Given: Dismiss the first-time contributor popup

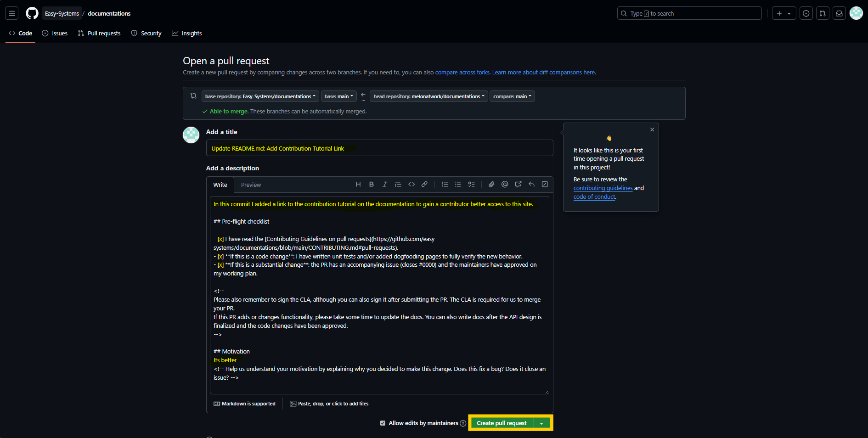Looking at the screenshot, I should pyautogui.click(x=652, y=130).
